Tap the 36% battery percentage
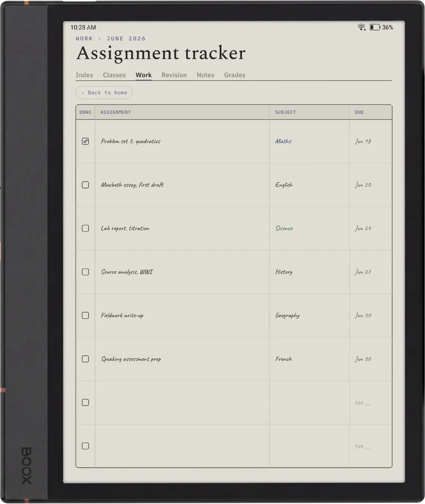The image size is (425, 504). pos(387,27)
